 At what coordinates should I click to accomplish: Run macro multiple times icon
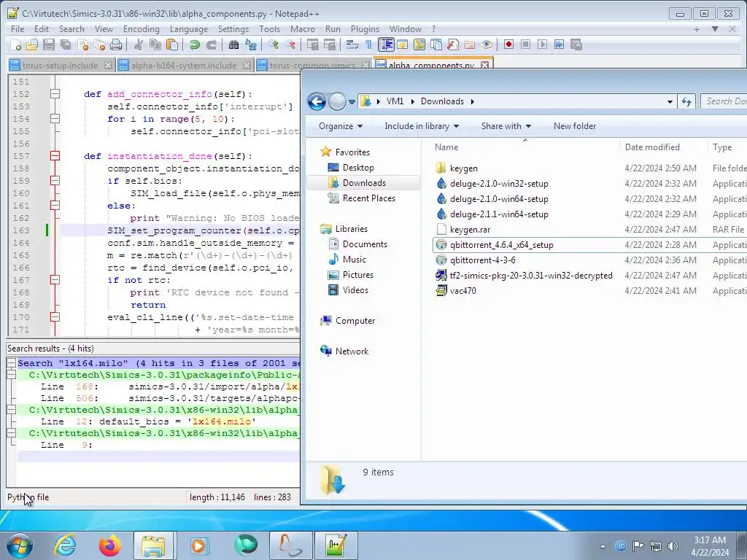[x=559, y=44]
